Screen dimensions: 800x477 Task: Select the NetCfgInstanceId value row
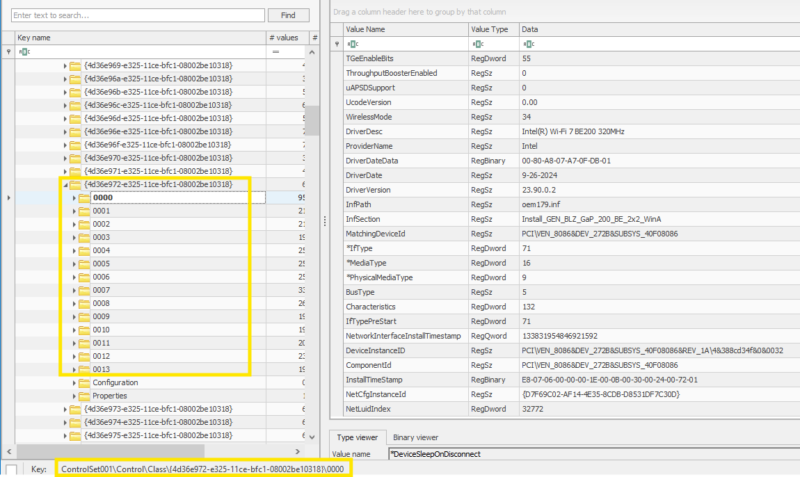(x=572, y=394)
